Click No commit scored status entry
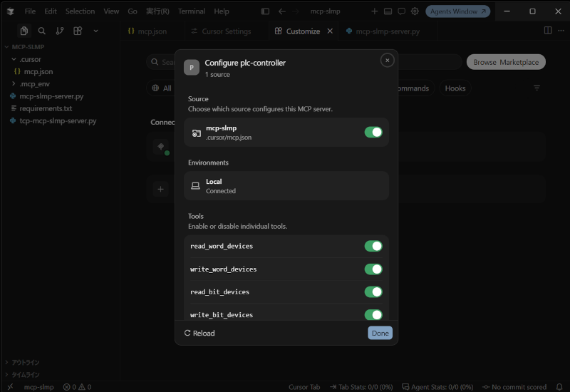The image size is (570, 392). pyautogui.click(x=514, y=387)
